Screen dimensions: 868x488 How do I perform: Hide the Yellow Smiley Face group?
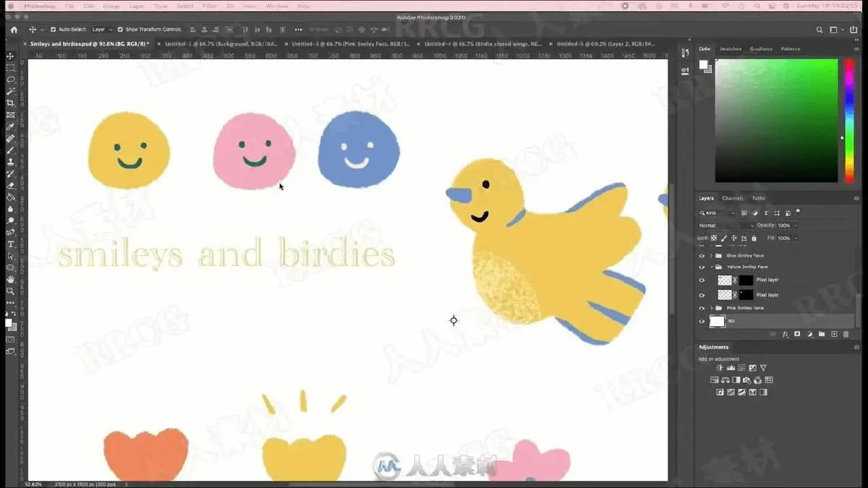coord(702,267)
